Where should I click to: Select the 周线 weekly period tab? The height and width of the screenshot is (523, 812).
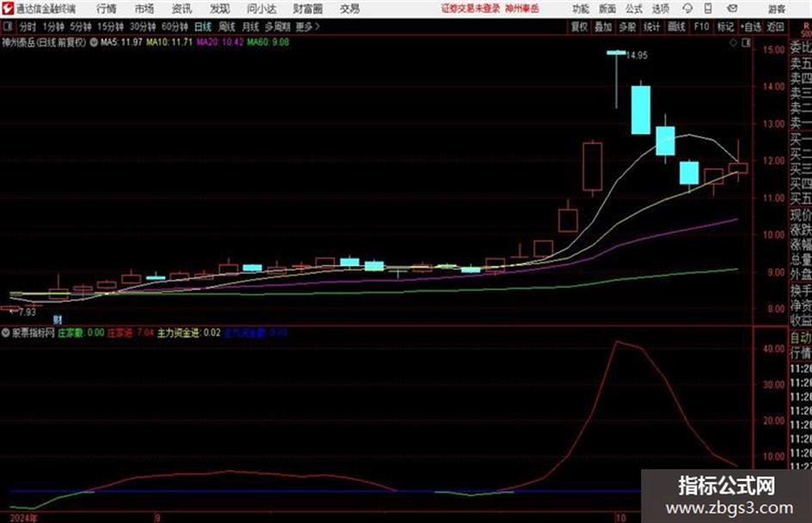pos(227,27)
